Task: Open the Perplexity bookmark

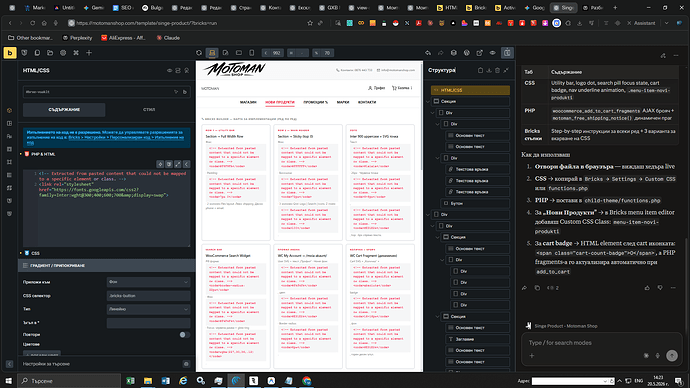Action: (77, 38)
